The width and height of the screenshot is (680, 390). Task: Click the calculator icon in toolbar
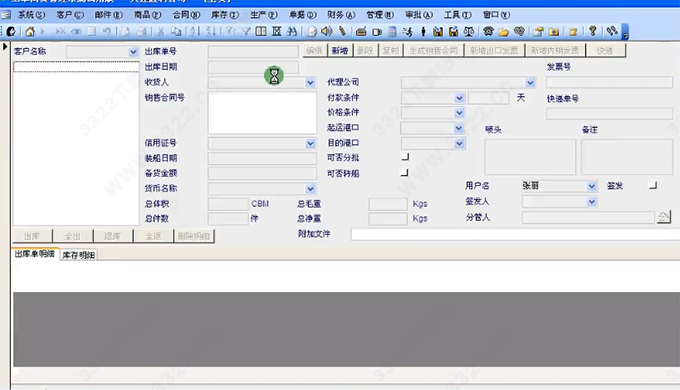(392, 31)
